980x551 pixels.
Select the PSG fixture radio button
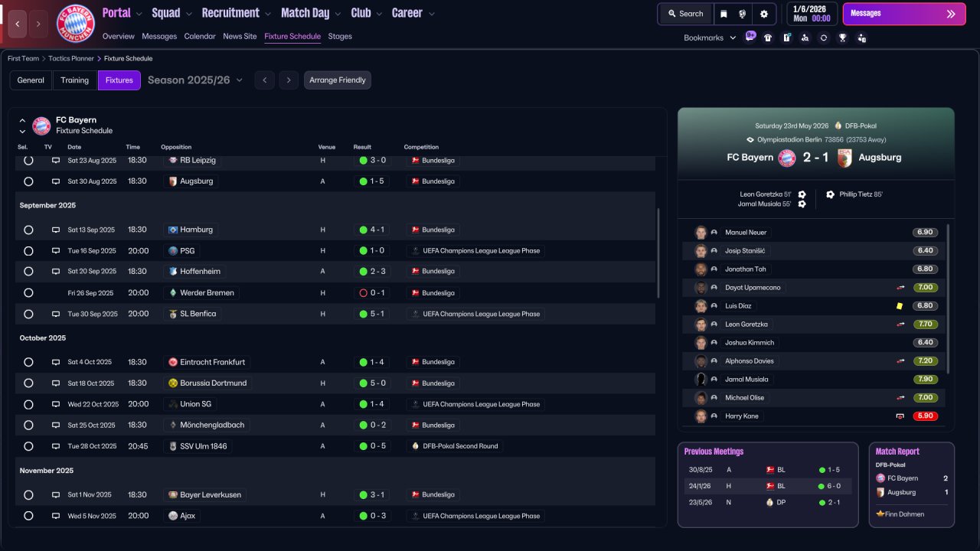(x=28, y=250)
